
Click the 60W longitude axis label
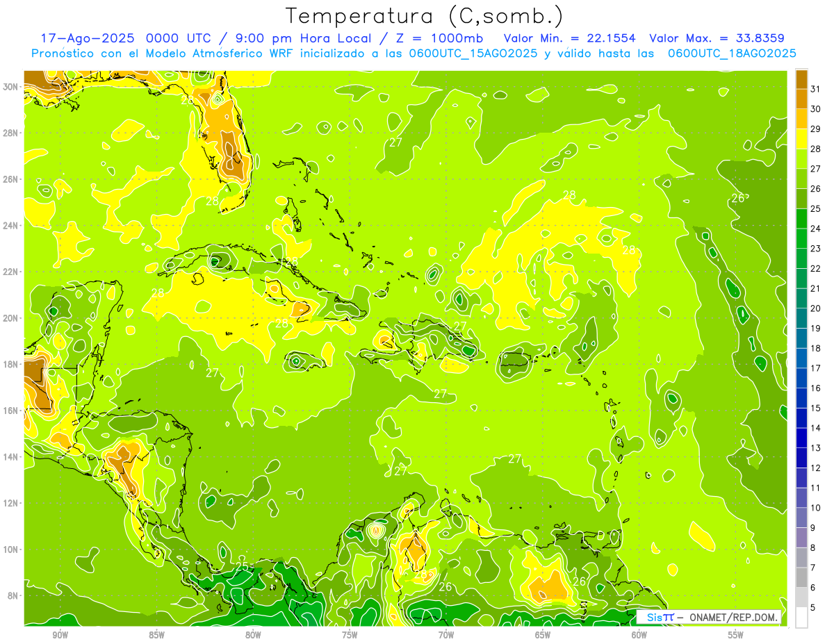pyautogui.click(x=639, y=635)
